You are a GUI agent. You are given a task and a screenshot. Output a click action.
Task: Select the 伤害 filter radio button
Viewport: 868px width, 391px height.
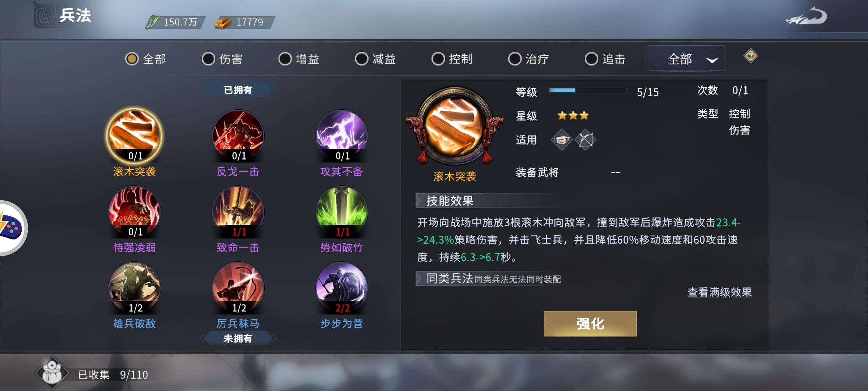pos(208,59)
